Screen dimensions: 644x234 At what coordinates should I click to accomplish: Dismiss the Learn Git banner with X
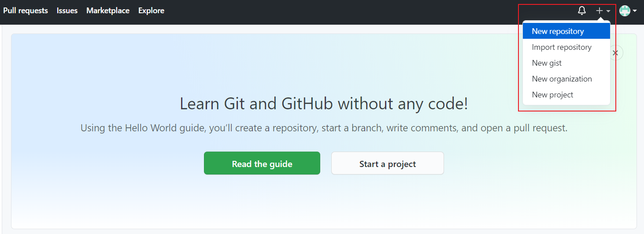coord(615,53)
